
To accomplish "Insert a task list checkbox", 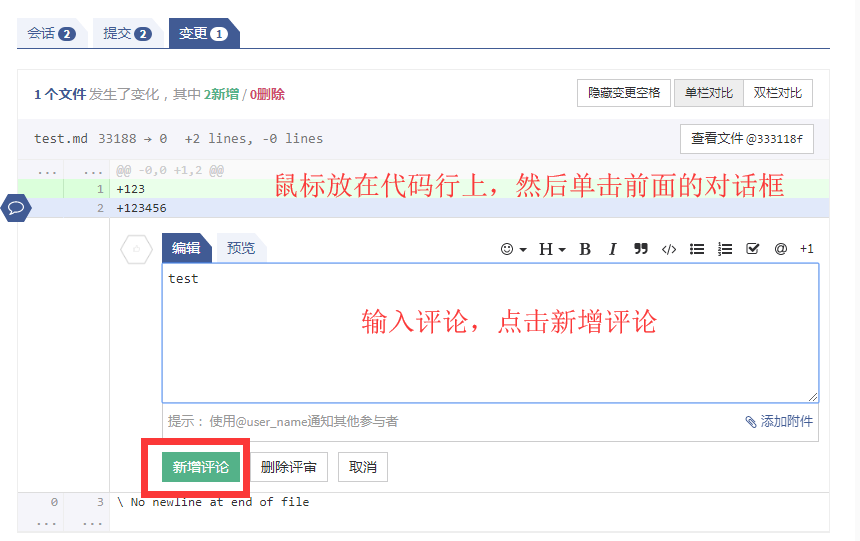I will [753, 249].
